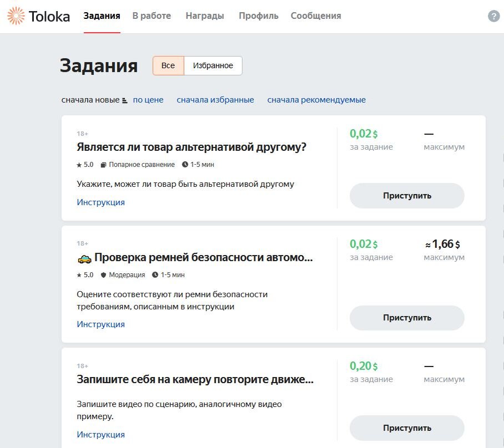Open the В работе tab

[x=152, y=16]
